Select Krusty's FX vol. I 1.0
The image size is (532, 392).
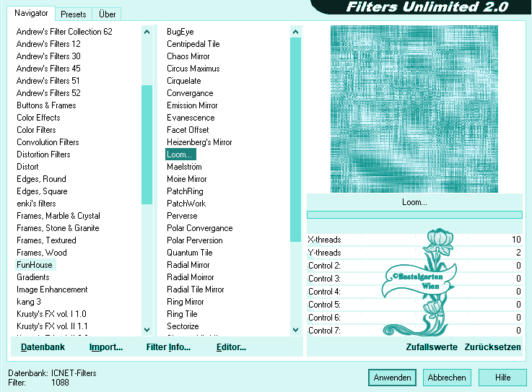[51, 313]
